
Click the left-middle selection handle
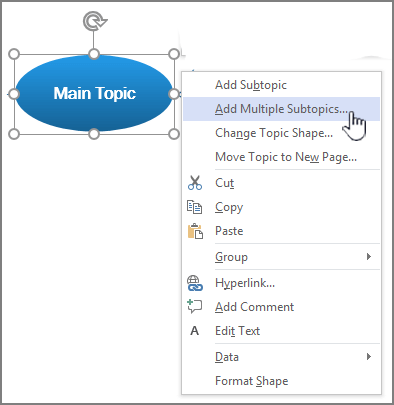click(14, 94)
